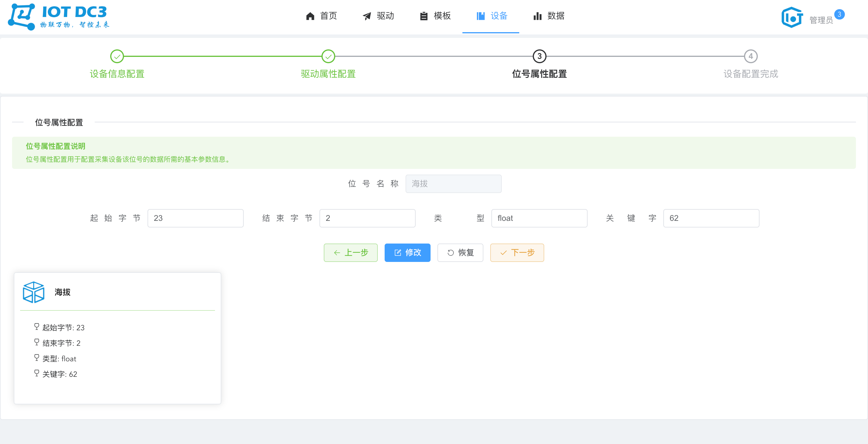Proceed with 下一步 button

coord(517,252)
